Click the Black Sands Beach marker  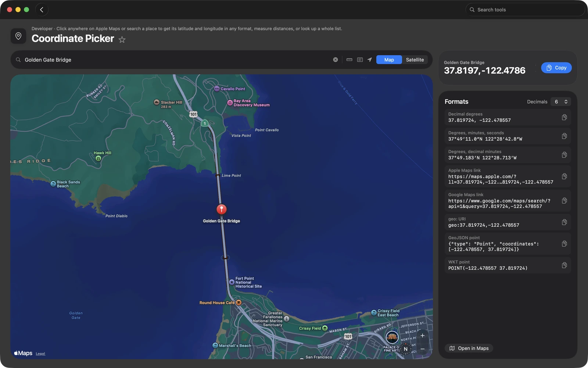pyautogui.click(x=53, y=184)
